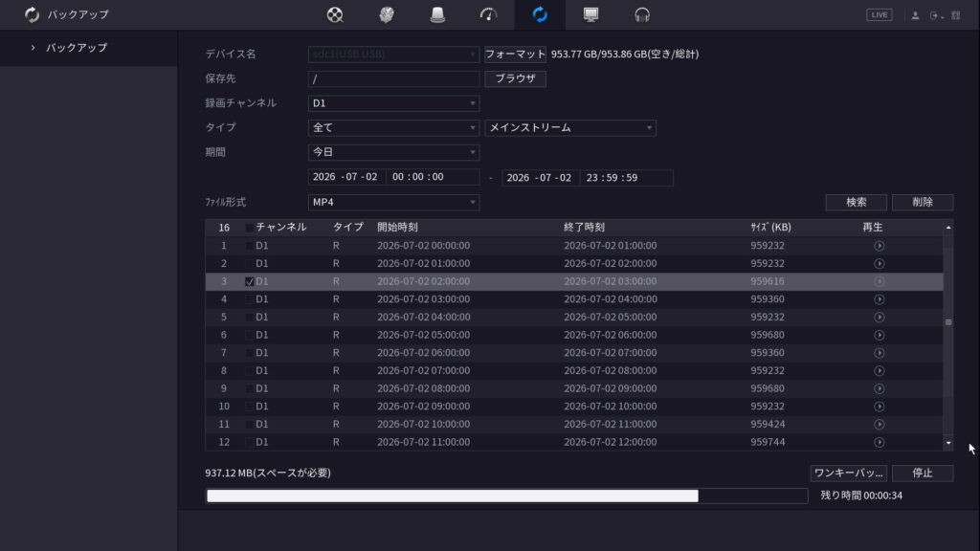Uncheck the row 3 D1 checkbox
The width and height of the screenshot is (980, 551).
click(x=250, y=282)
